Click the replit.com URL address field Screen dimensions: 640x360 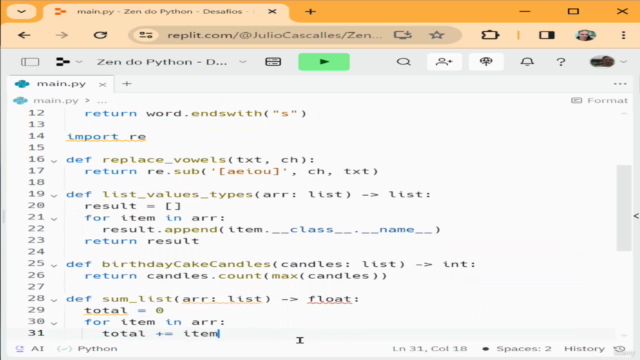275,35
